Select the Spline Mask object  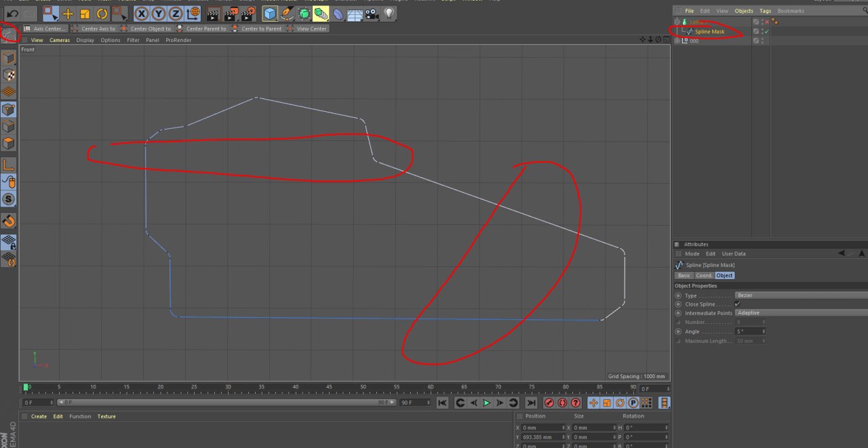pyautogui.click(x=709, y=31)
